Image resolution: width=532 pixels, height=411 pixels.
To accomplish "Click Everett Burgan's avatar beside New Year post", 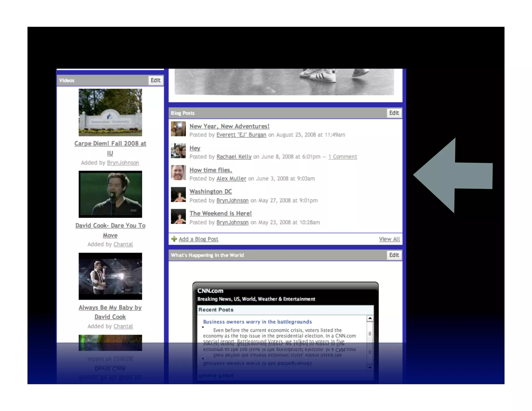I will [178, 129].
